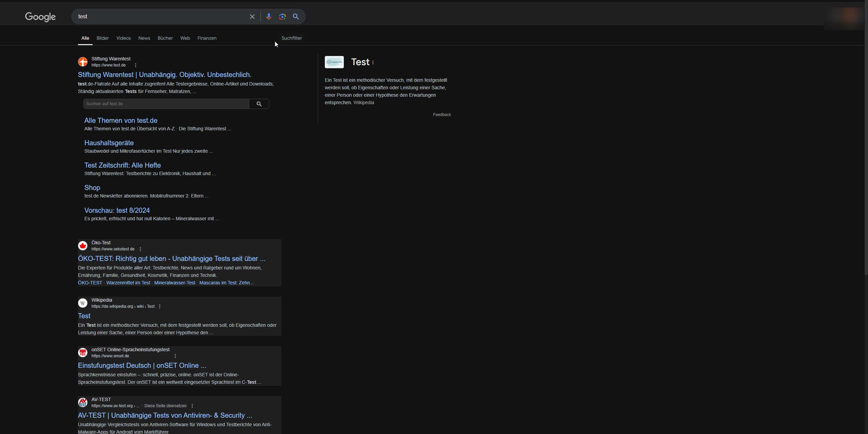Open 'Vorschau: test 8/2024' sitelink
The height and width of the screenshot is (434, 868).
coord(117,210)
